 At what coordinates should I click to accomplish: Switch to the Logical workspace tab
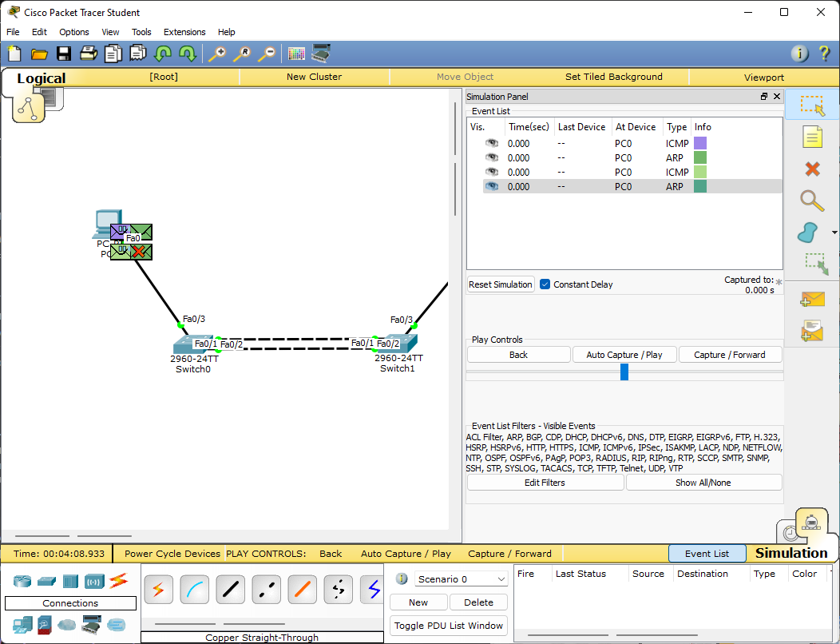[x=41, y=78]
